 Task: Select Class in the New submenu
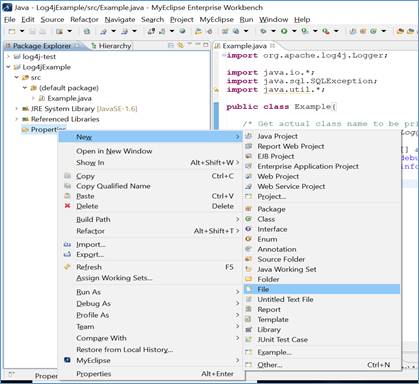click(x=322, y=219)
